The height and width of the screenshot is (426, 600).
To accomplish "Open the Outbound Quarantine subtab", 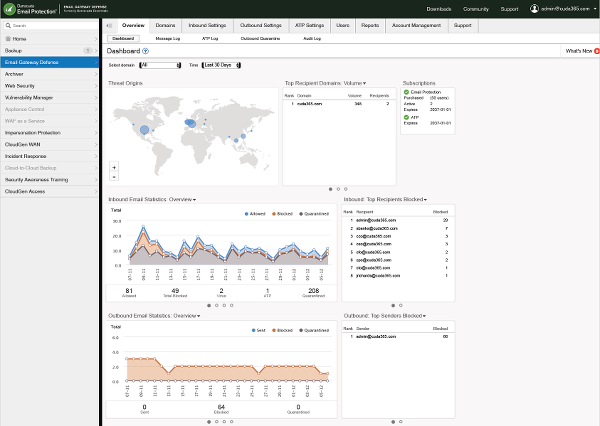I will coord(260,39).
